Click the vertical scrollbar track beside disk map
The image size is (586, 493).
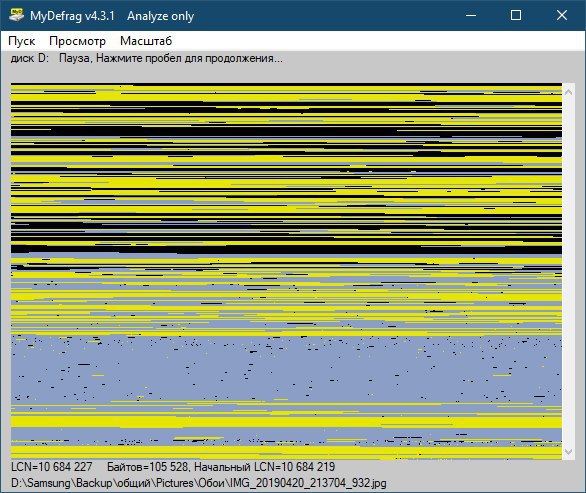point(568,271)
